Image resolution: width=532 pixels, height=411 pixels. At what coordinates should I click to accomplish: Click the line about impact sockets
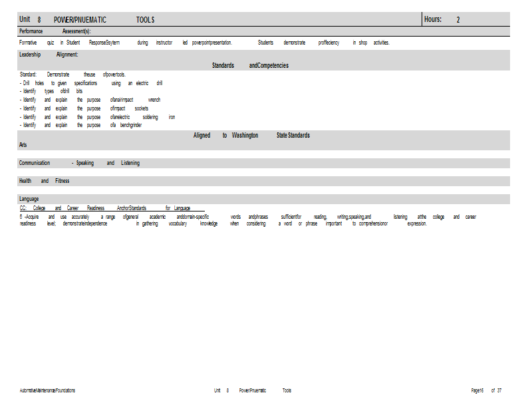pos(84,108)
